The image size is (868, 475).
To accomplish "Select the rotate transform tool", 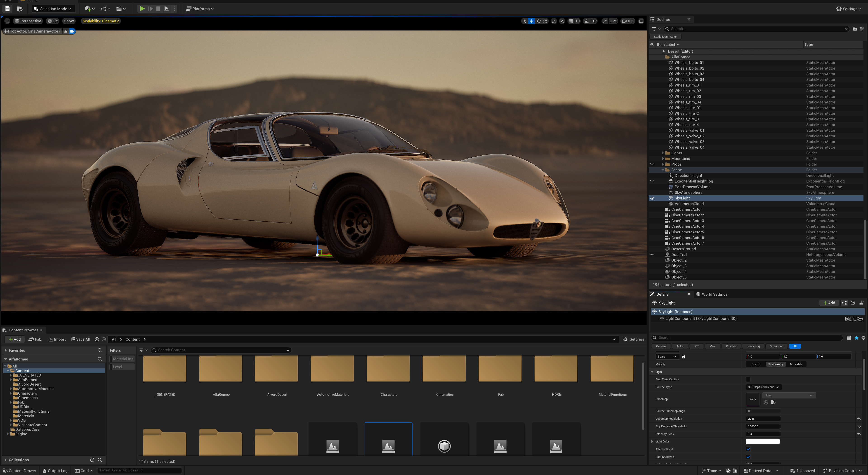I will [538, 21].
